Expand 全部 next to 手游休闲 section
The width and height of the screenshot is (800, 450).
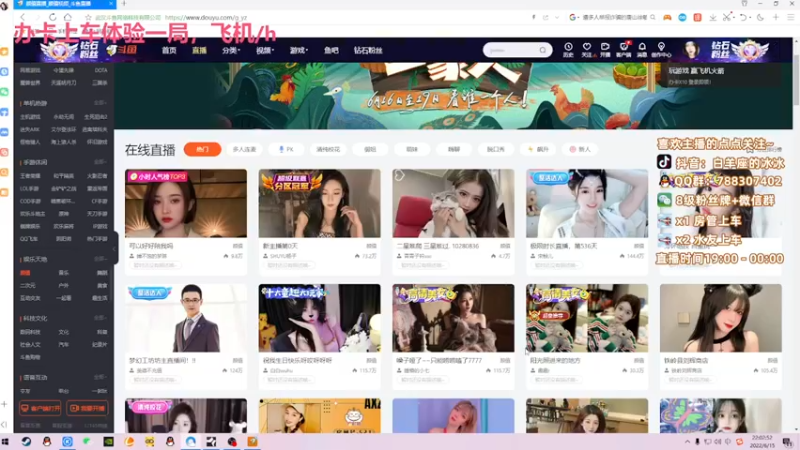pos(99,162)
